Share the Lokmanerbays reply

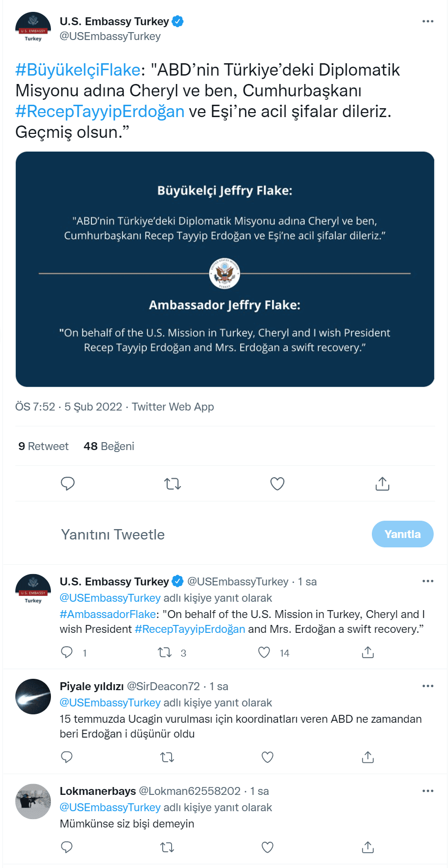pos(368,847)
